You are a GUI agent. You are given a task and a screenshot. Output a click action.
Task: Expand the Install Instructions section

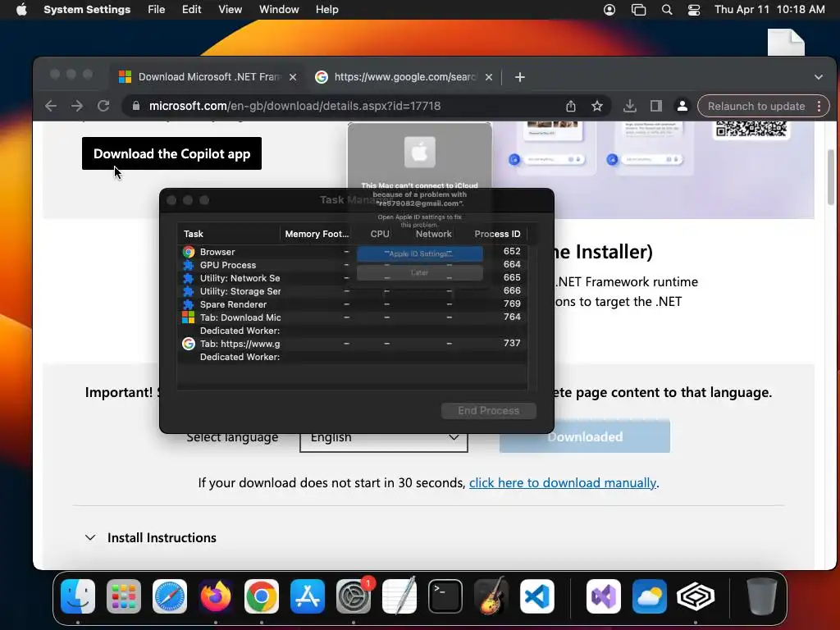[x=151, y=538]
